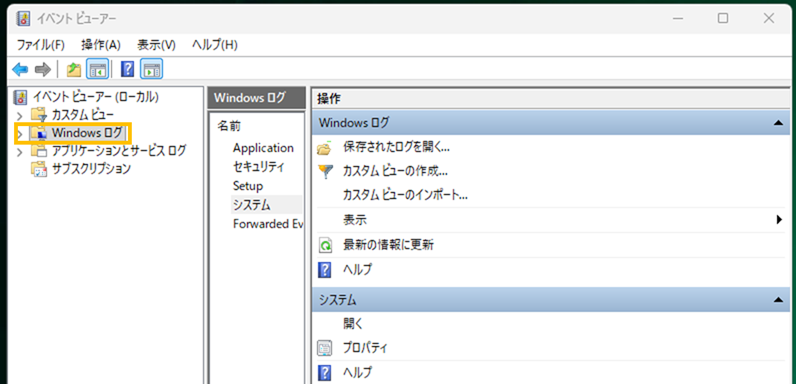Screen dimensions: 796x384
Task: Select the Forwarded Events log row
Action: pyautogui.click(x=268, y=224)
